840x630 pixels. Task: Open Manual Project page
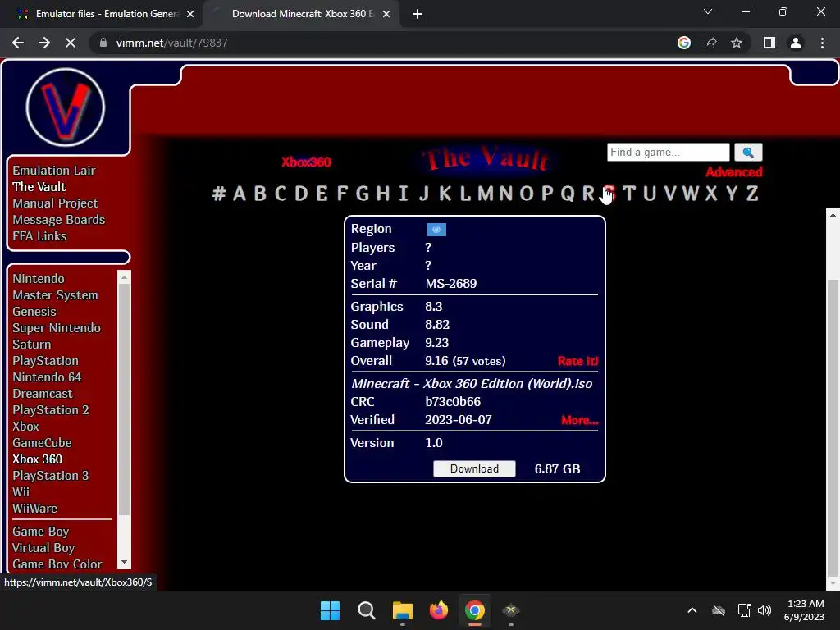tap(55, 203)
